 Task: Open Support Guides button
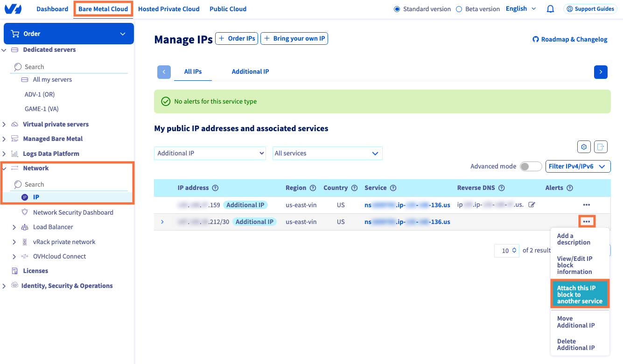[x=589, y=9]
